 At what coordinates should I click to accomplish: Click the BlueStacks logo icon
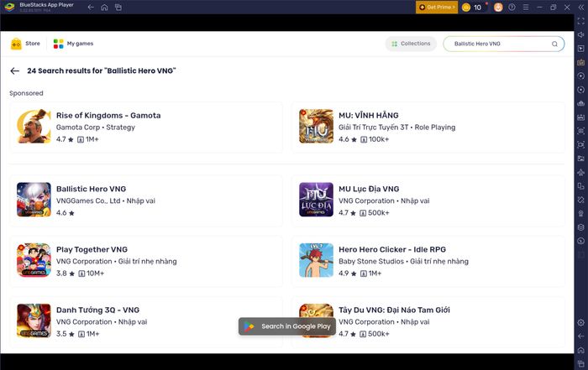10,7
